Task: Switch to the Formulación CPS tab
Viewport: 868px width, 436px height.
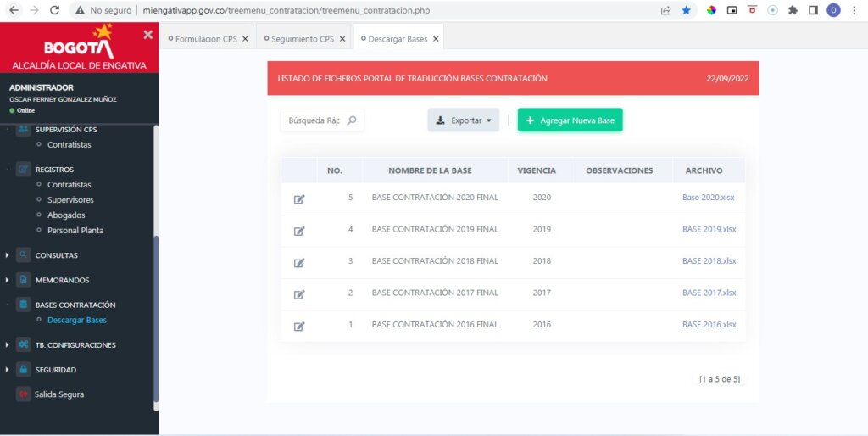Action: click(206, 39)
